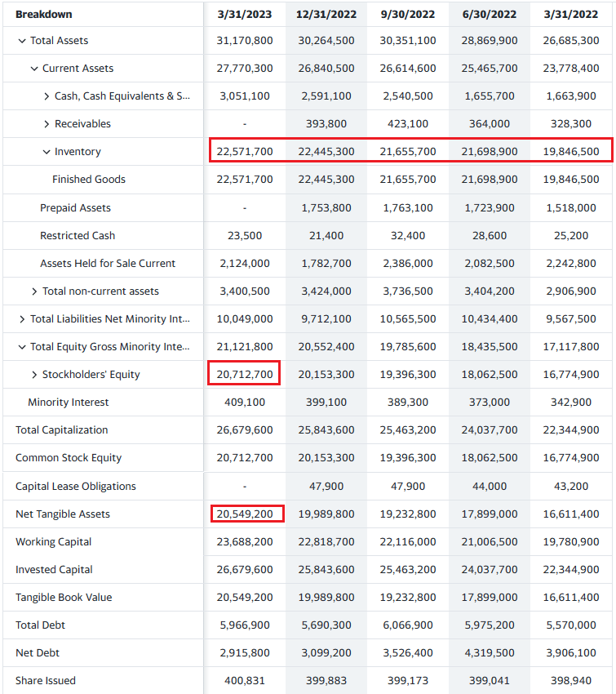Click the 3/31/2023 column header
Screen dimensions: 616x694
[x=245, y=14]
